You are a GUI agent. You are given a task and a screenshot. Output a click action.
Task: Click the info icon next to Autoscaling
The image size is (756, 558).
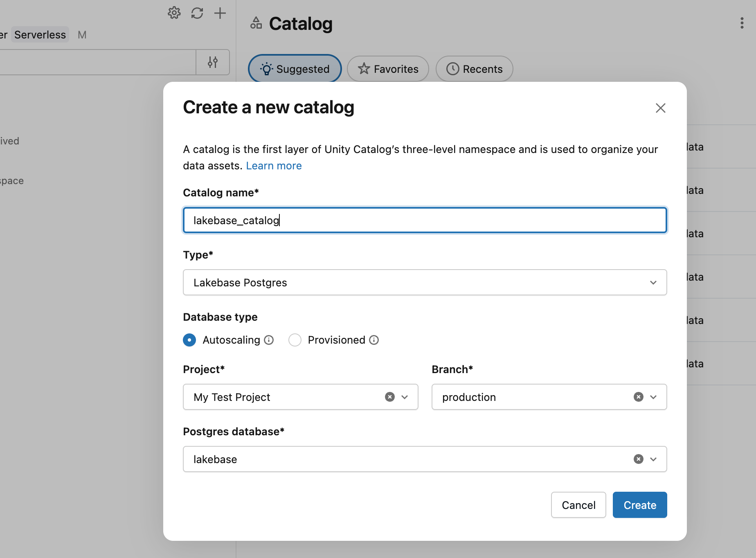pyautogui.click(x=269, y=340)
